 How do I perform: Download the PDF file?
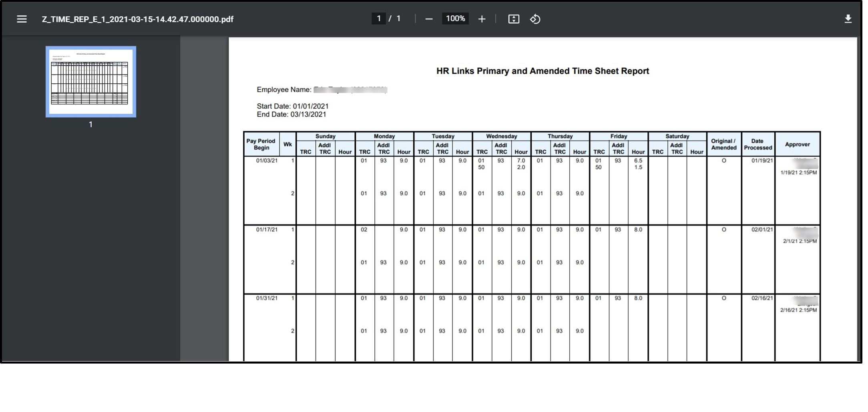click(x=848, y=19)
